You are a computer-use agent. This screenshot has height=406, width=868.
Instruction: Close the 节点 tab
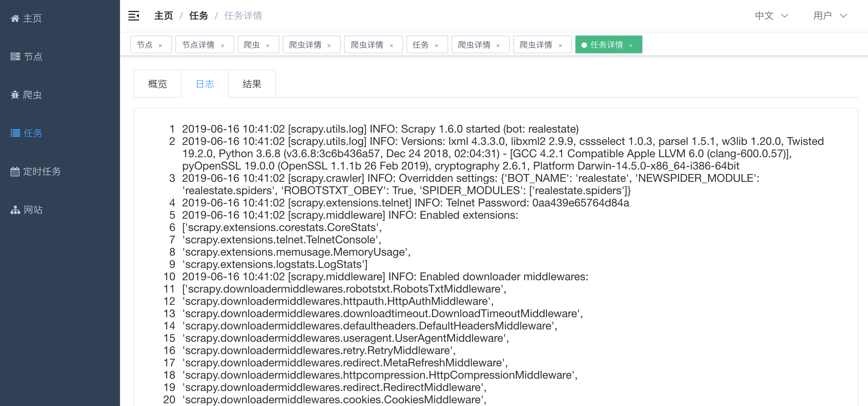(160, 45)
